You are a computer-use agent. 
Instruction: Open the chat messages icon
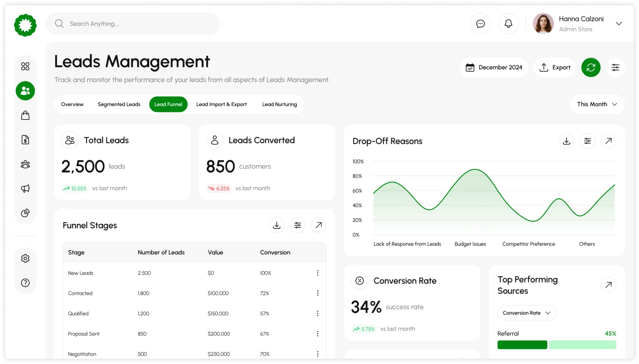[480, 24]
